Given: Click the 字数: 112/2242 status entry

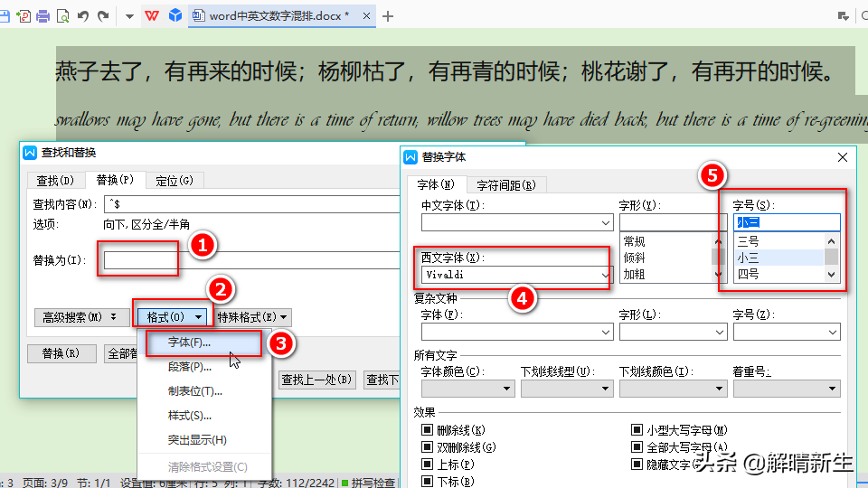Looking at the screenshot, I should point(296,483).
